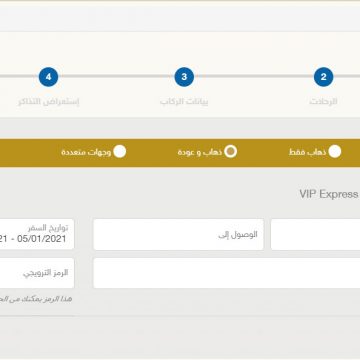Click progress line between steps 3 and 4
This screenshot has width=360, height=360.
116,76
